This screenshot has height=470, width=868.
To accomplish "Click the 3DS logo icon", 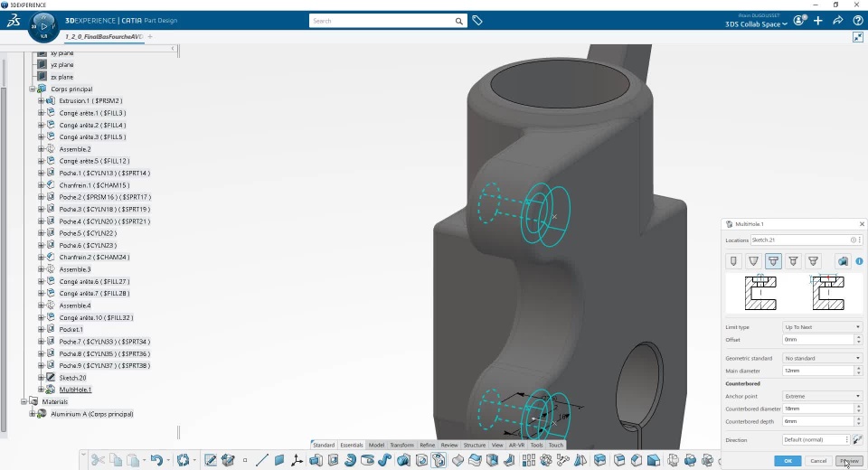I will (14, 21).
